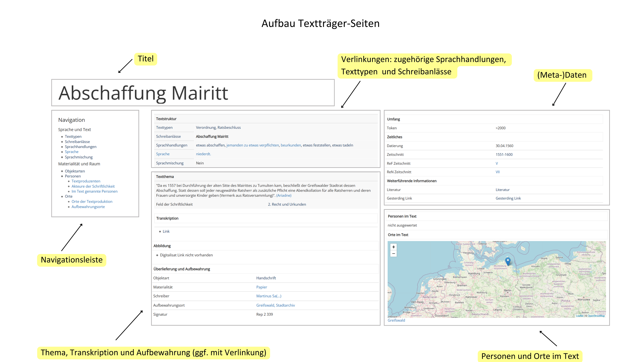Click the Sprache navigation link
The width and height of the screenshot is (644, 362).
71,152
